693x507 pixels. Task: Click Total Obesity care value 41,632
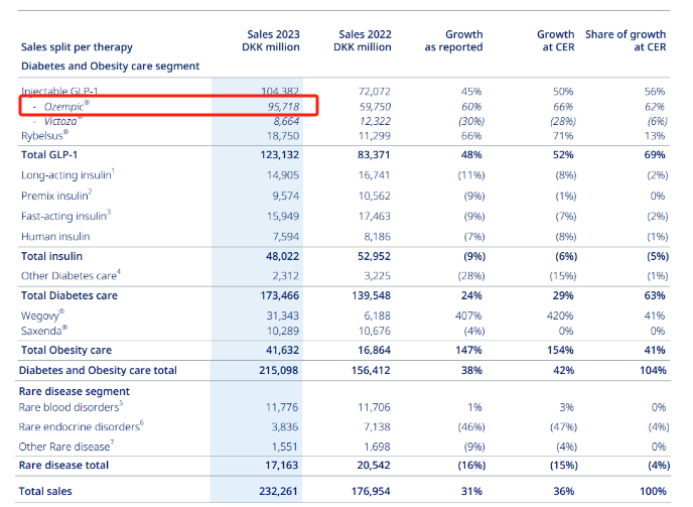pyautogui.click(x=282, y=351)
